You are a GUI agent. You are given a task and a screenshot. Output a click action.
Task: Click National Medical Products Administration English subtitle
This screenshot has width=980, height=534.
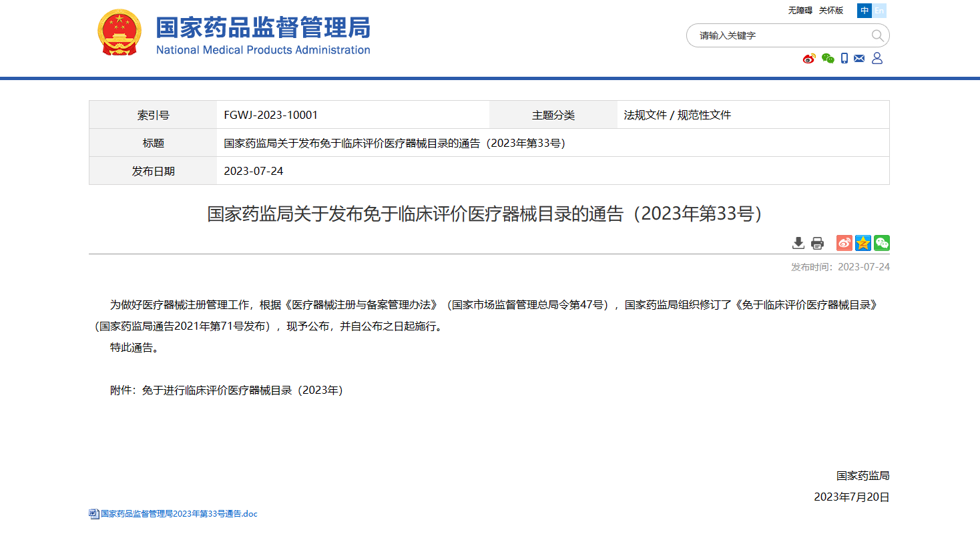click(x=263, y=50)
